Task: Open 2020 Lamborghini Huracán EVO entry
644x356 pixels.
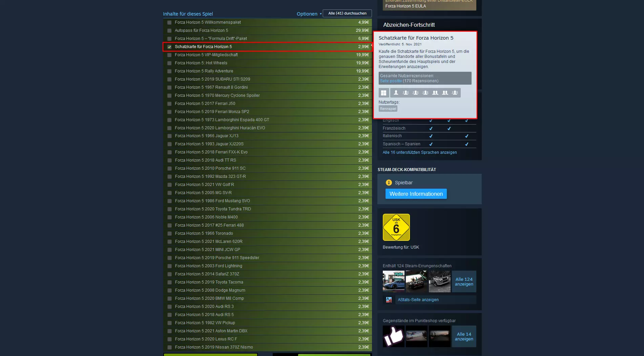Action: (268, 128)
